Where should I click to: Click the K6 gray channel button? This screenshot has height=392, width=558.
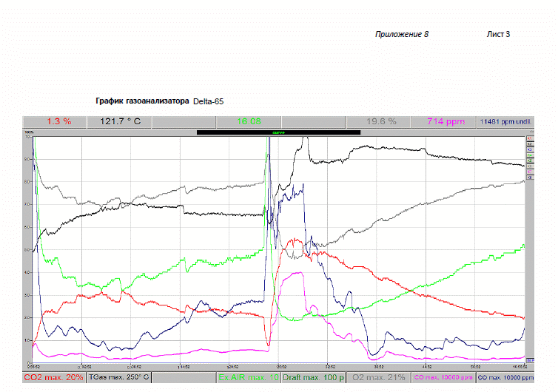529,166
